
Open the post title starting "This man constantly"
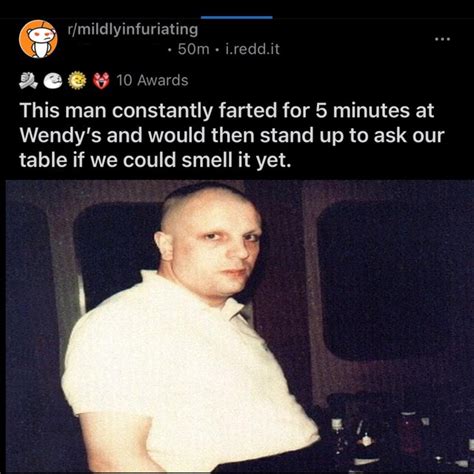232,135
